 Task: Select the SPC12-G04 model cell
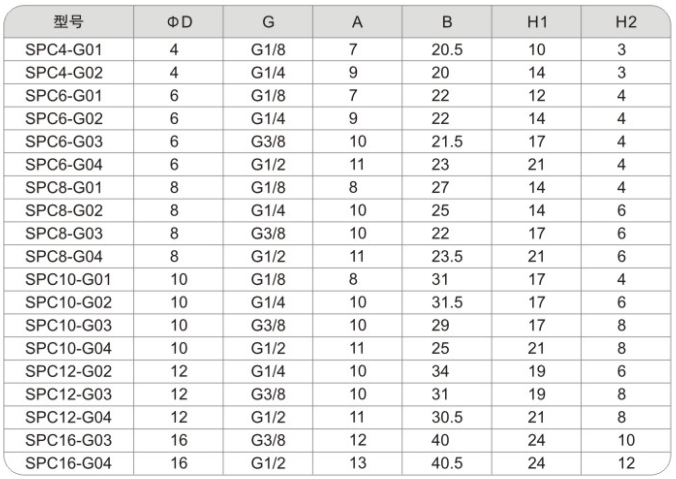[69, 417]
